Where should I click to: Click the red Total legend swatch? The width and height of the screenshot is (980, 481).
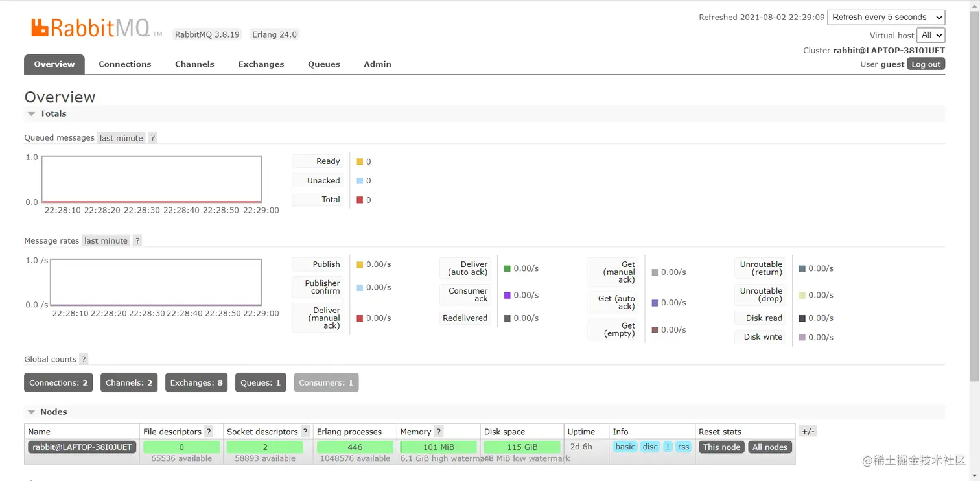[360, 200]
